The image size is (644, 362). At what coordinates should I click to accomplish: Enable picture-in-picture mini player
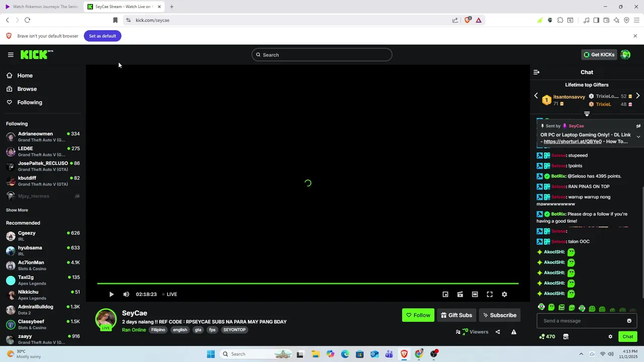click(445, 294)
